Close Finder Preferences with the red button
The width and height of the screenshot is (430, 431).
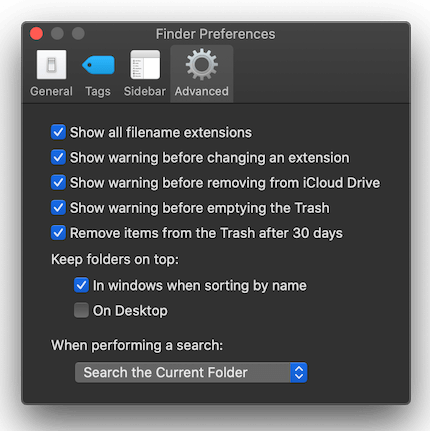click(36, 34)
